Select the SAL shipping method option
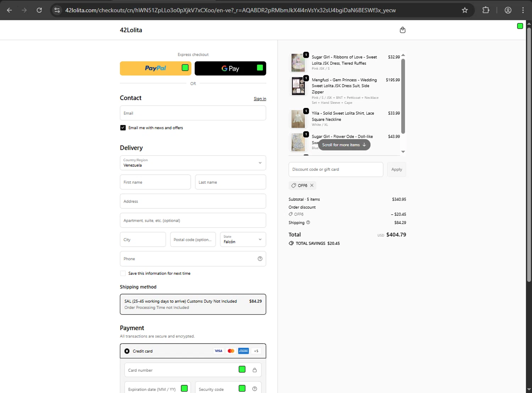Image resolution: width=532 pixels, height=393 pixels. tap(193, 304)
